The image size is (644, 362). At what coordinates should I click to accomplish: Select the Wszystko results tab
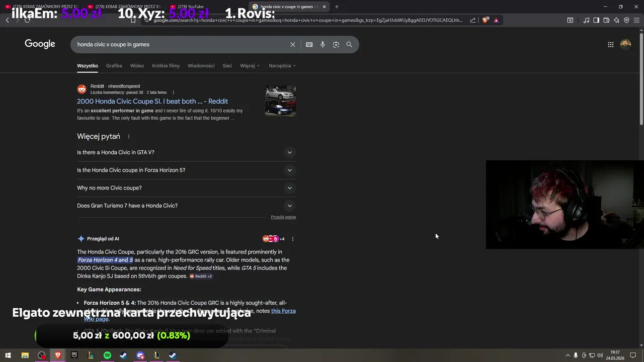88,66
